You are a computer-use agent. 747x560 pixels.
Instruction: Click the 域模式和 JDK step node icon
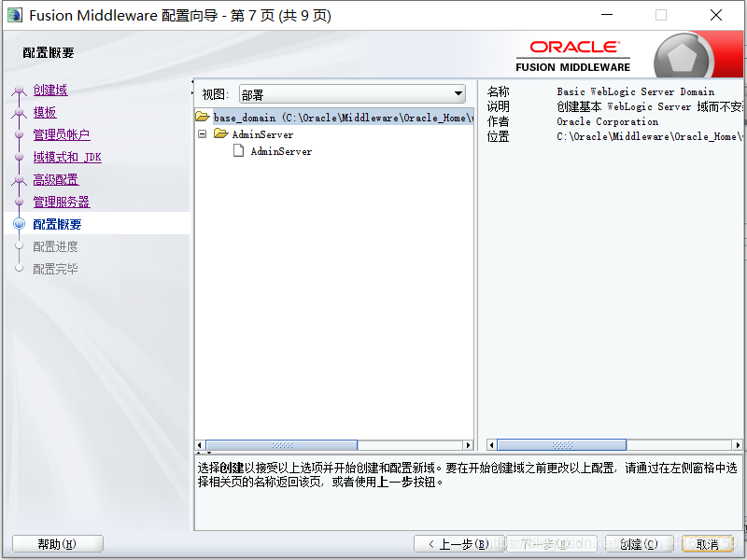(19, 157)
